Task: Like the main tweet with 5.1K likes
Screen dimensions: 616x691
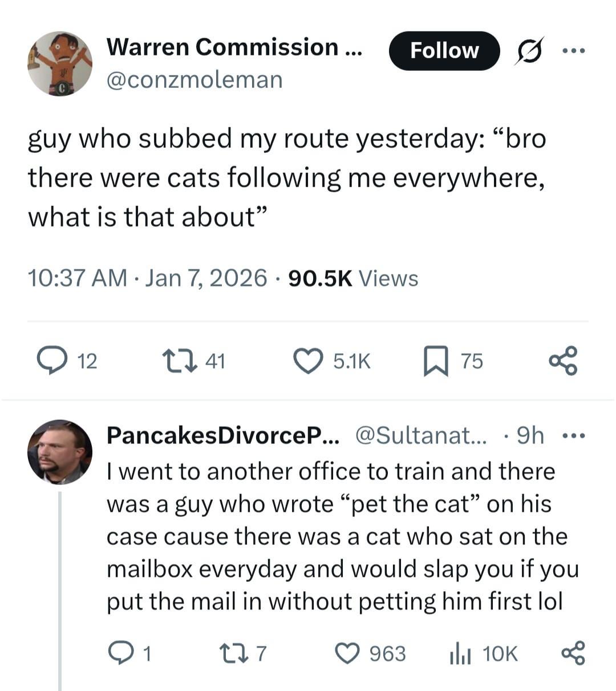Action: pyautogui.click(x=308, y=361)
